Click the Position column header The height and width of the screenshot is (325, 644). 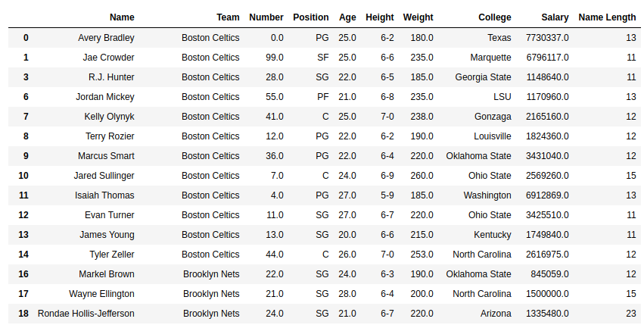[x=310, y=17]
